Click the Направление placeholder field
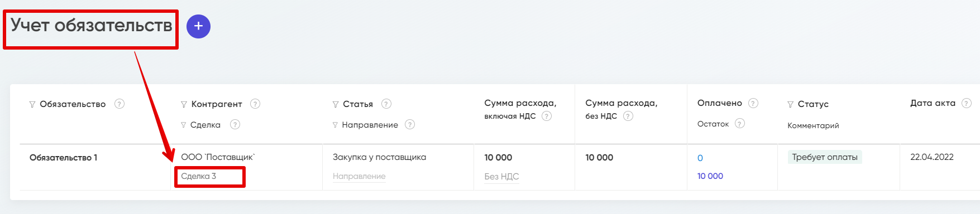 359,176
